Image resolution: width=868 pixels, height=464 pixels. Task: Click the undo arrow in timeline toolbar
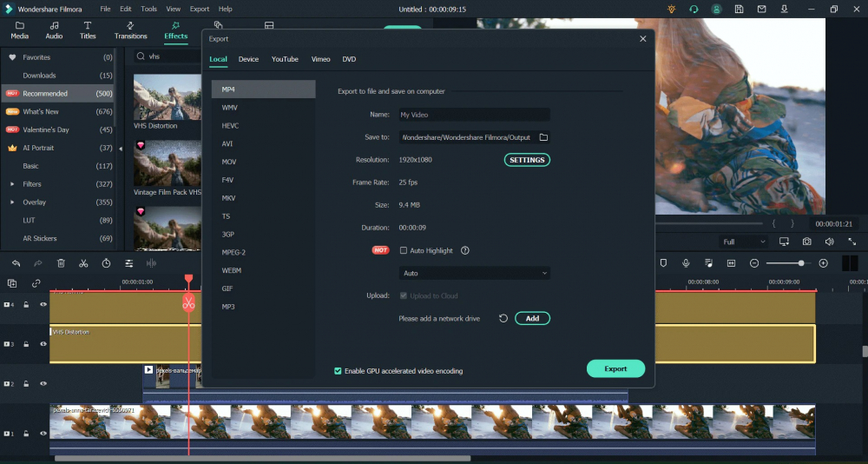tap(16, 263)
